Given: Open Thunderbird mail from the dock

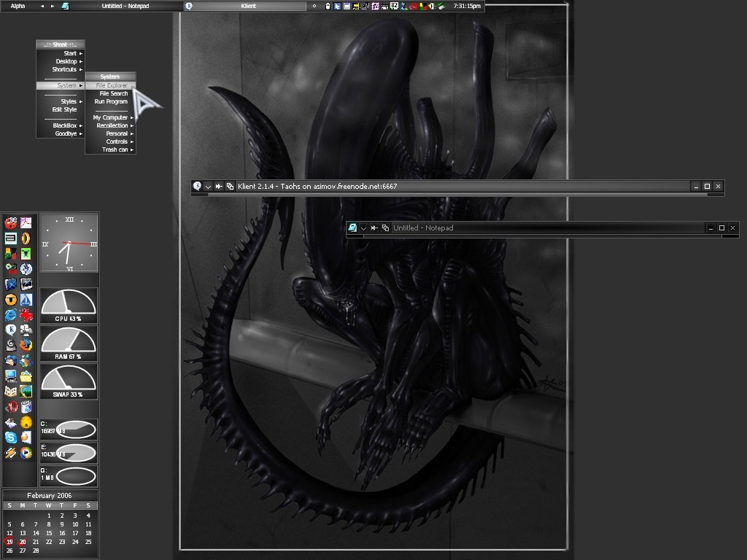Looking at the screenshot, I should [10, 360].
